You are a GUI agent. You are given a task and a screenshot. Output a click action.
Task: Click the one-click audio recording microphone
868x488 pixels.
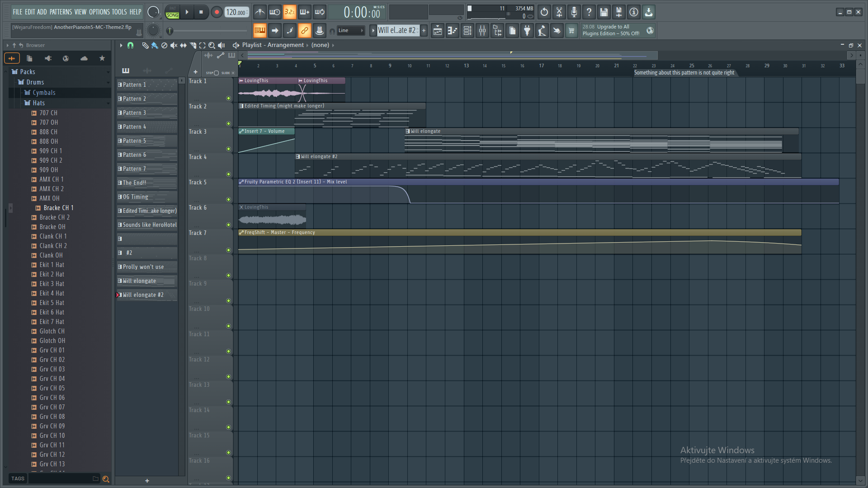click(574, 12)
